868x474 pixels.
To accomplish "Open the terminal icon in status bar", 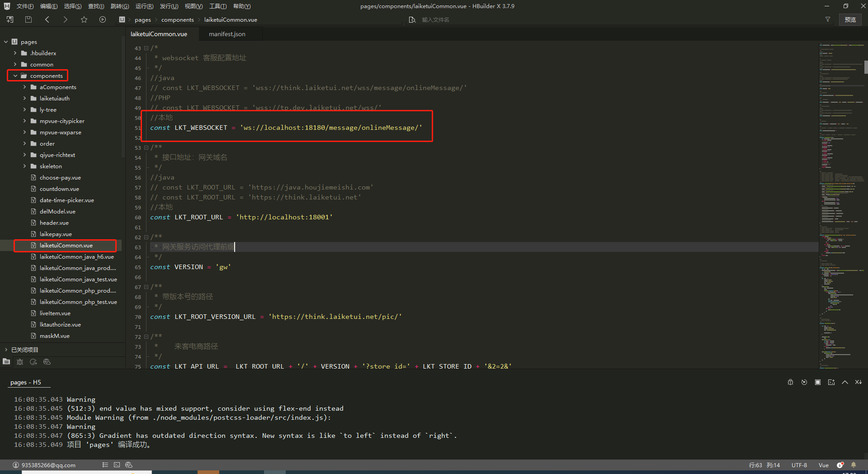I will tap(117, 465).
